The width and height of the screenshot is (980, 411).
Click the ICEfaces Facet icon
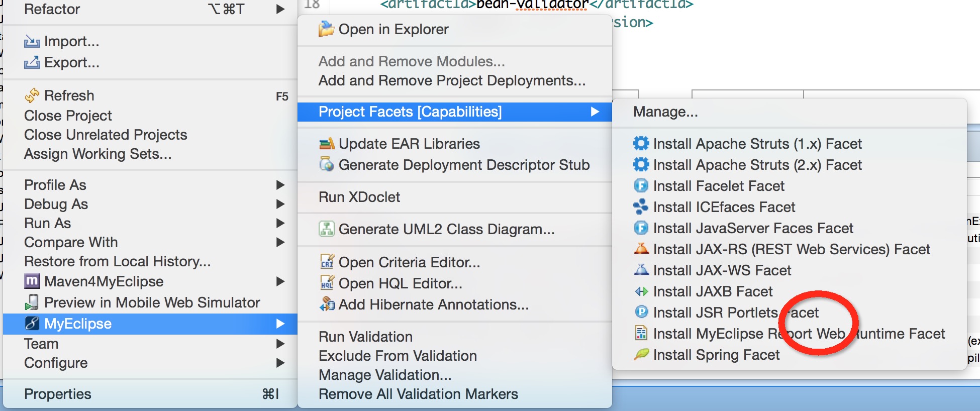pos(641,207)
